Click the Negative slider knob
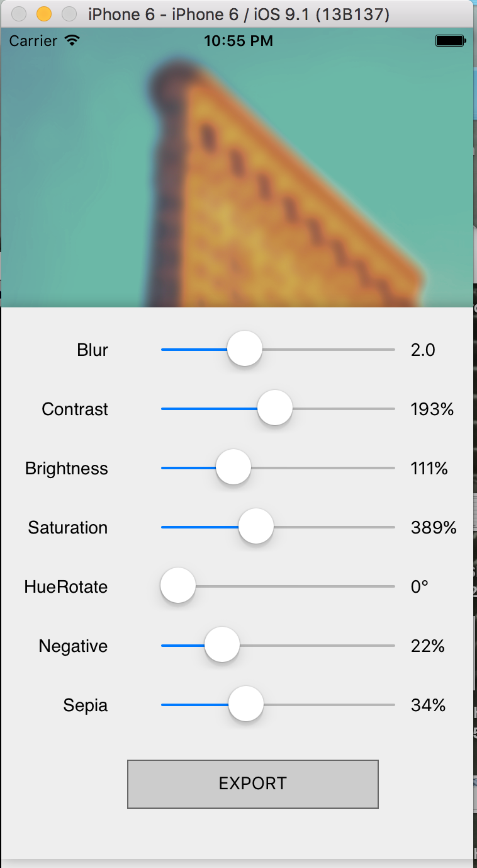477x868 pixels. (x=222, y=645)
